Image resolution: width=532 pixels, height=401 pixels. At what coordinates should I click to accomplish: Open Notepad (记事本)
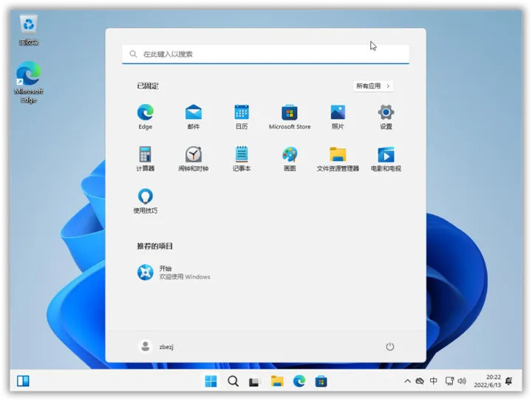click(242, 159)
